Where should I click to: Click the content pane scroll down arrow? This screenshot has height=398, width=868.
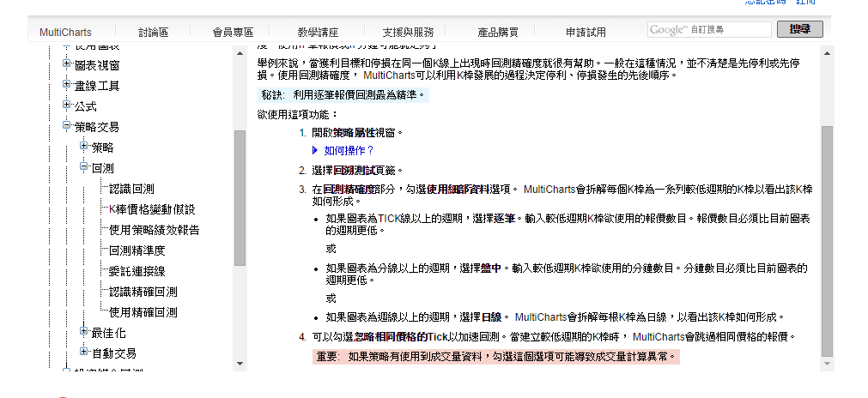point(827,363)
